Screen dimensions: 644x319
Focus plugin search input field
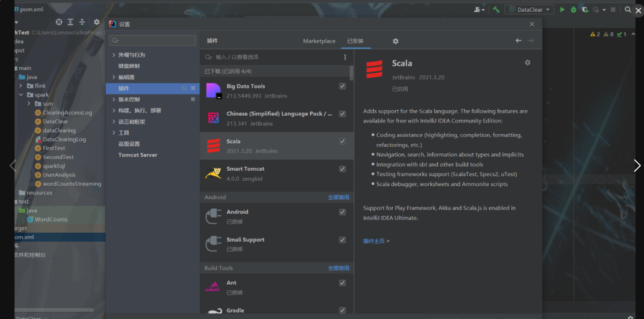point(272,57)
